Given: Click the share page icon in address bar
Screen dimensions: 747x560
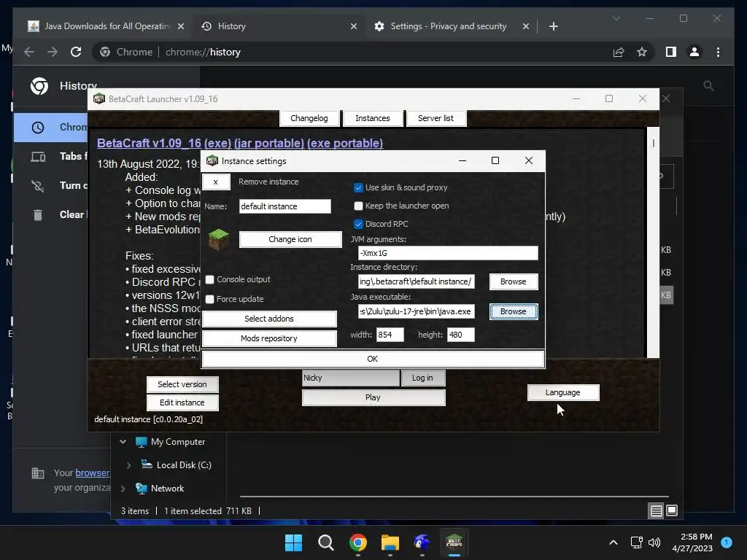Looking at the screenshot, I should pyautogui.click(x=619, y=52).
